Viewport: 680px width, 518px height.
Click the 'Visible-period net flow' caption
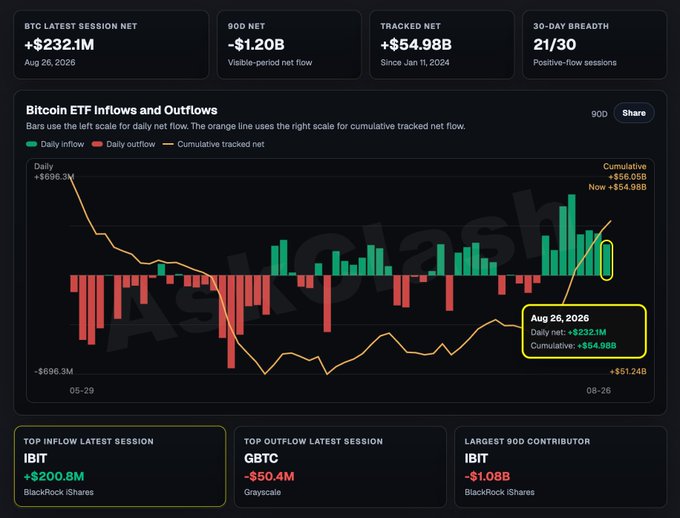point(270,62)
